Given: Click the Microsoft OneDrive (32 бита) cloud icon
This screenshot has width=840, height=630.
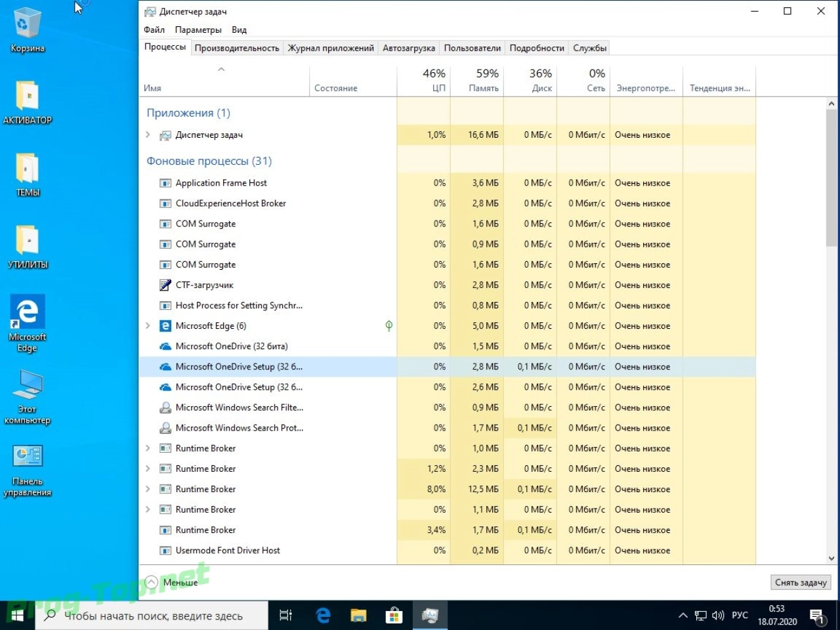Looking at the screenshot, I should 165,346.
